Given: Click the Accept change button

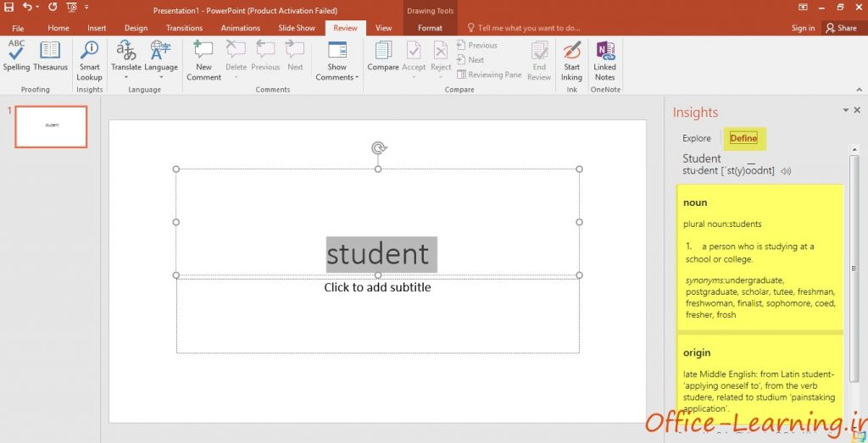Looking at the screenshot, I should pos(414,61).
